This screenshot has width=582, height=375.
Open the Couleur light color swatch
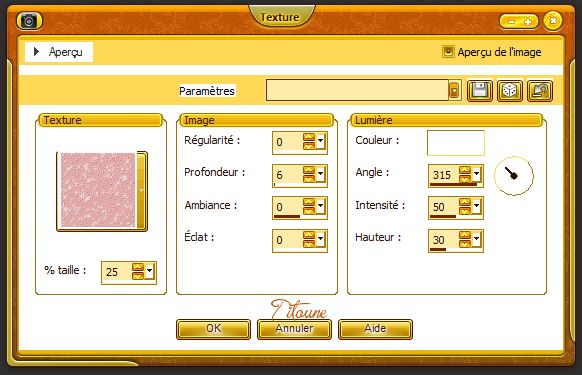[456, 143]
